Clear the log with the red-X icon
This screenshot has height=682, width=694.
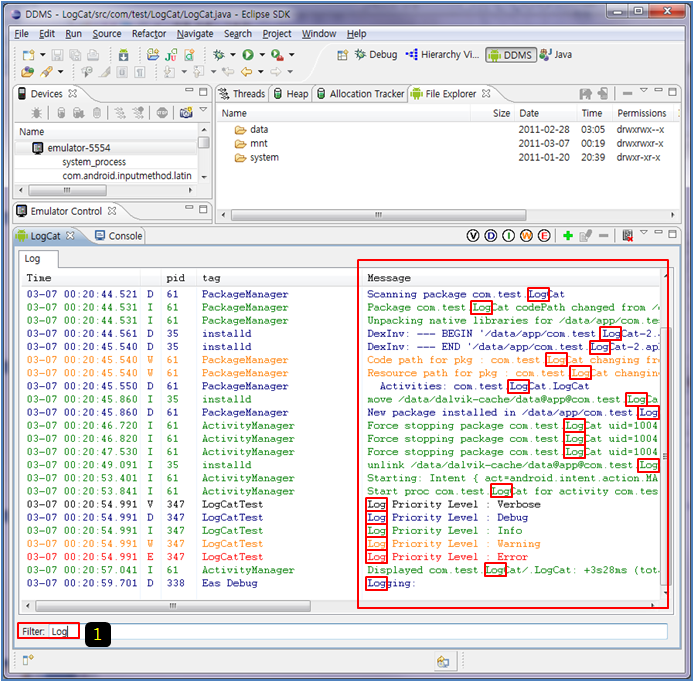tap(627, 236)
